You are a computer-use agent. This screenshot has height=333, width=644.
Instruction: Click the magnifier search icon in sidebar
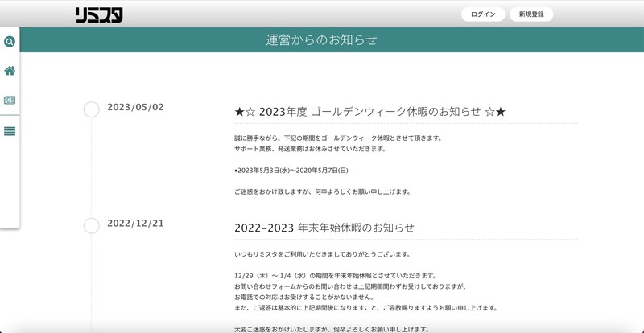pyautogui.click(x=10, y=41)
